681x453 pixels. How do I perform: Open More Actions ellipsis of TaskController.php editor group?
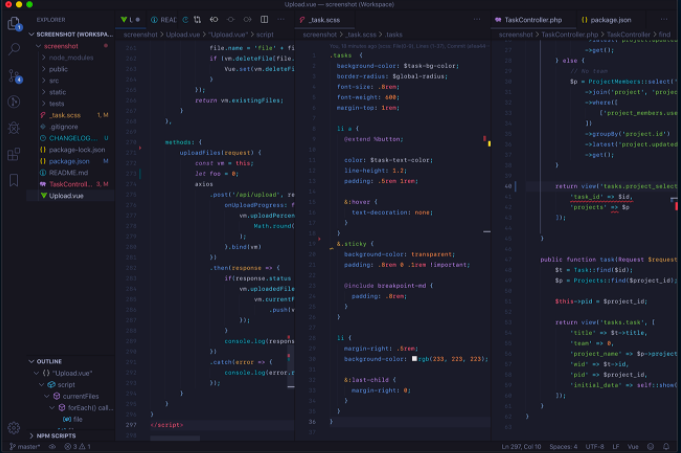[x=664, y=20]
